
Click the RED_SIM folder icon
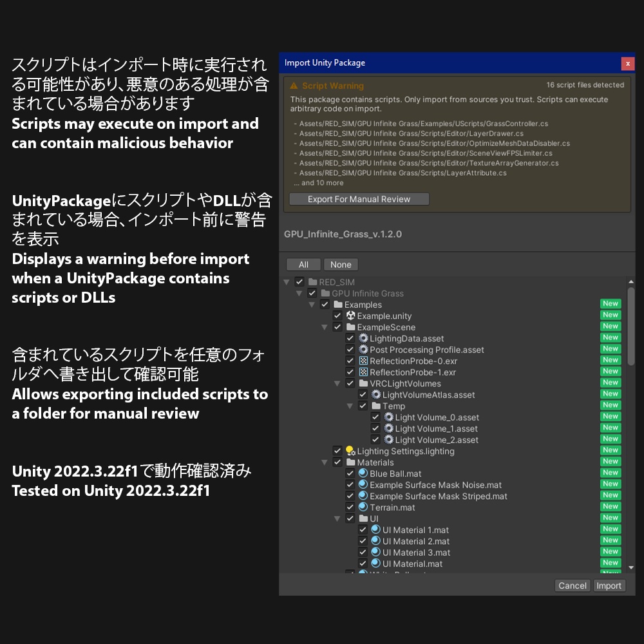pyautogui.click(x=313, y=282)
